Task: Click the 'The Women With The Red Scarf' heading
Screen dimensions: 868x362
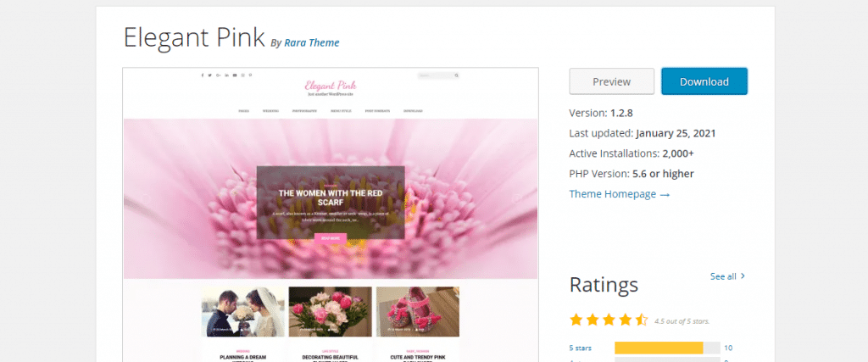Action: (x=331, y=198)
